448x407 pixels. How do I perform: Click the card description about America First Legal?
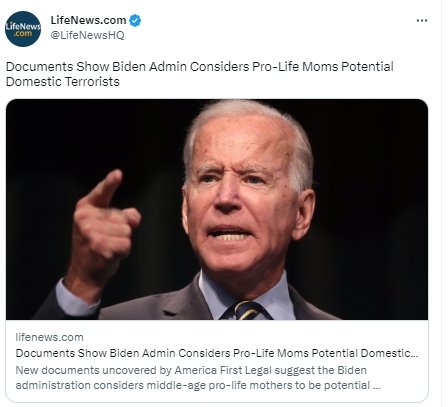coord(198,378)
